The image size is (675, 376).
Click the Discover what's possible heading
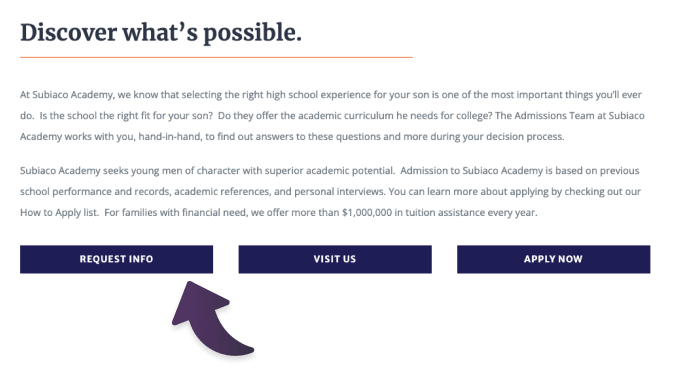161,33
